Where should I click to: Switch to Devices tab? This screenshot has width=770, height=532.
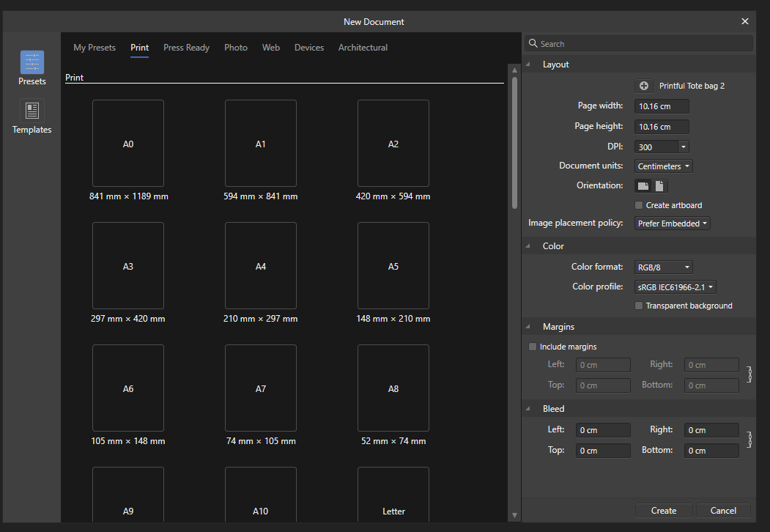coord(309,48)
